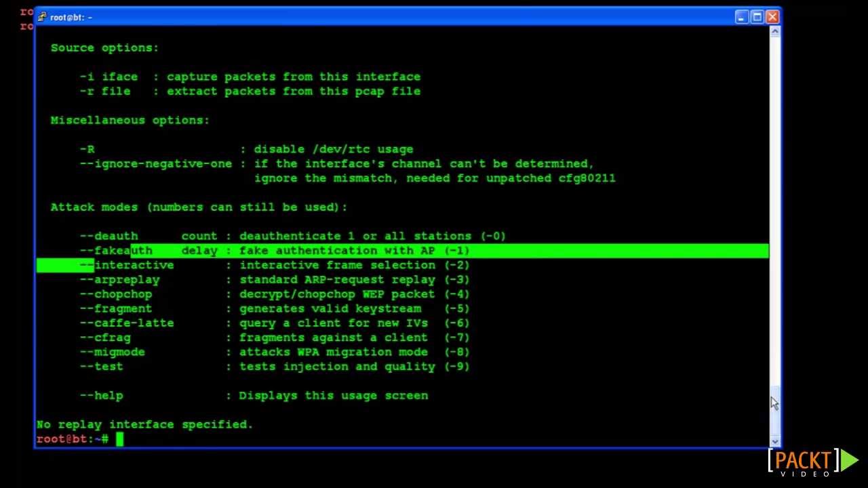Click 'attacks WPA migration mode' description
The image size is (868, 488).
pos(334,352)
